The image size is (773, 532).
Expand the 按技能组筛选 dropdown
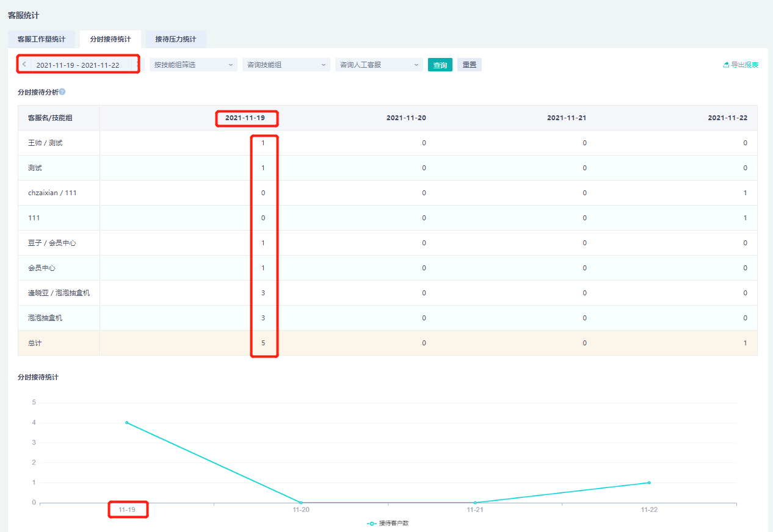coord(194,65)
